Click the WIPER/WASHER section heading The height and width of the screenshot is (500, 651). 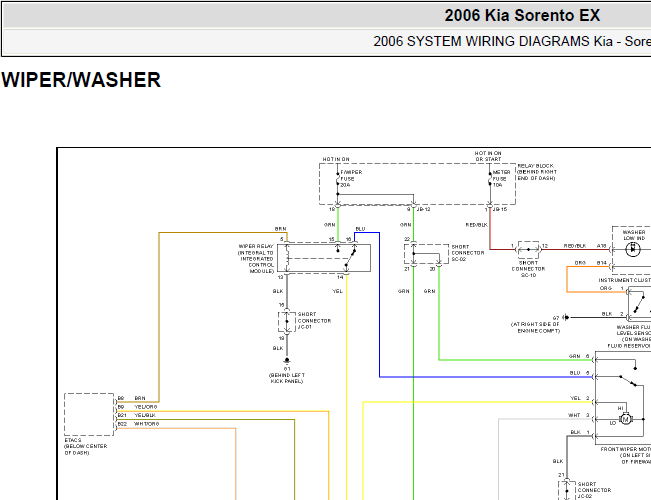[x=81, y=80]
